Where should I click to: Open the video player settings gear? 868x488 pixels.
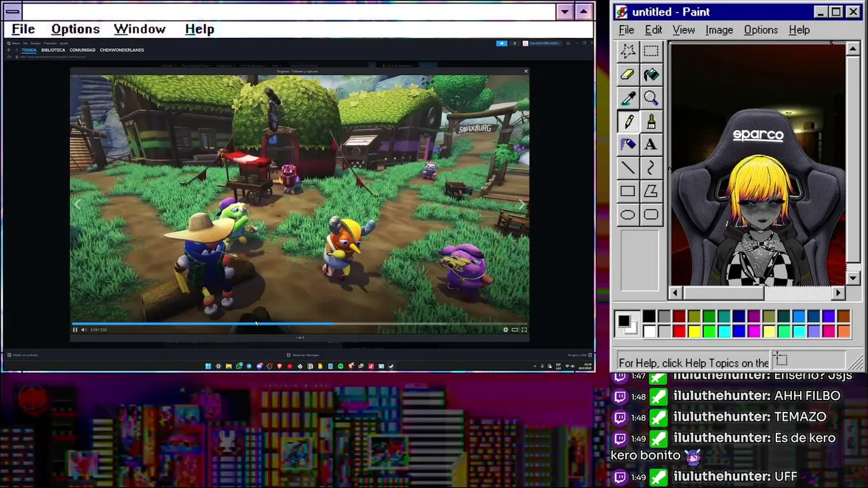point(505,329)
